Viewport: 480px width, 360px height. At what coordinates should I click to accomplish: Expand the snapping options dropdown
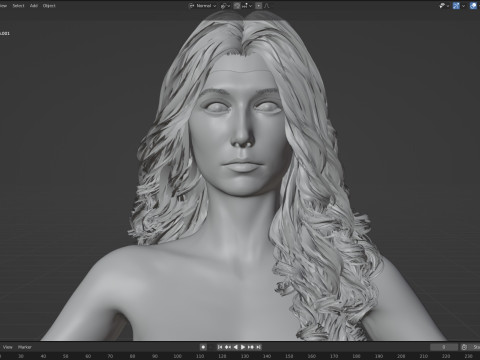coord(247,6)
